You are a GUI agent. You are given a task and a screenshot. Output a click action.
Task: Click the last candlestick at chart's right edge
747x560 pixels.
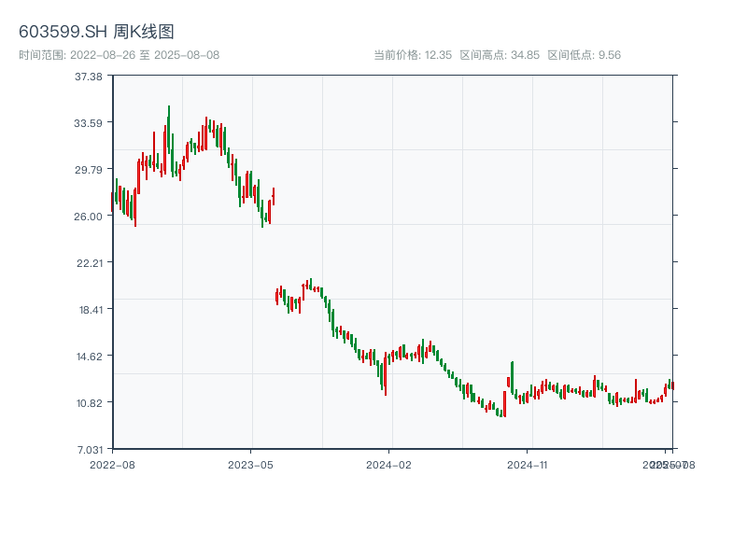click(x=672, y=385)
